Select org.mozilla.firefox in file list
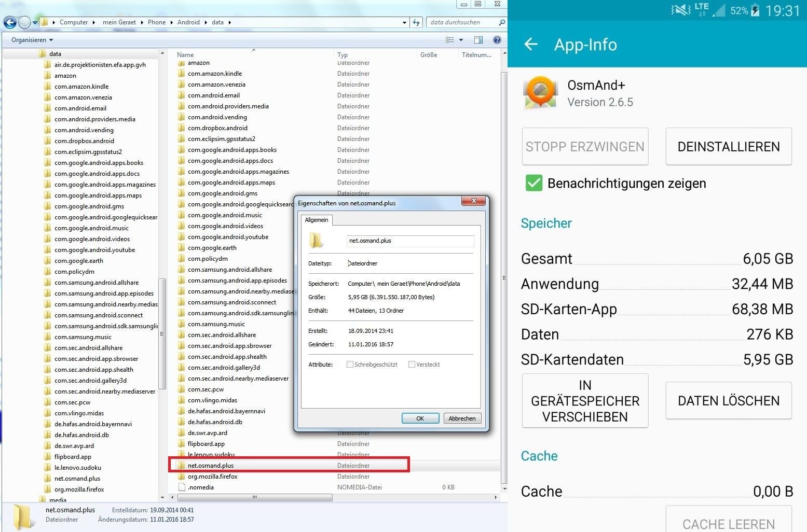Image resolution: width=807 pixels, height=532 pixels. coord(212,477)
